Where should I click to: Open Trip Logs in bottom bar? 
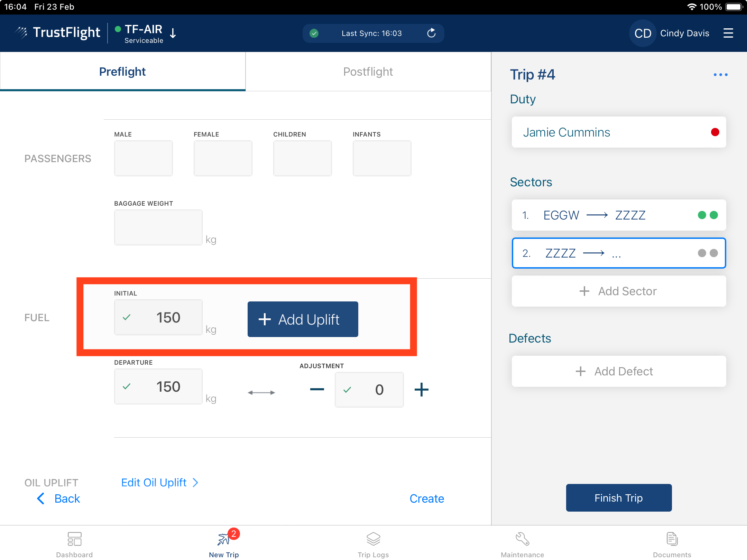click(373, 539)
